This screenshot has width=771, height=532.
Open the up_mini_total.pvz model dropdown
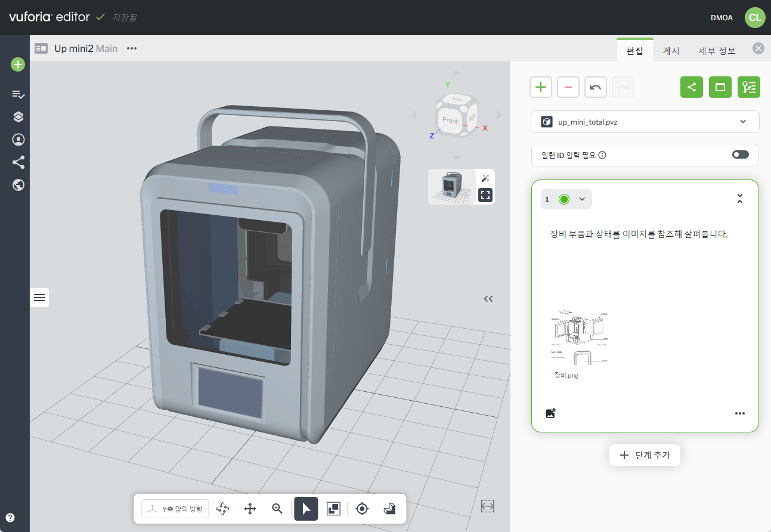pyautogui.click(x=645, y=122)
